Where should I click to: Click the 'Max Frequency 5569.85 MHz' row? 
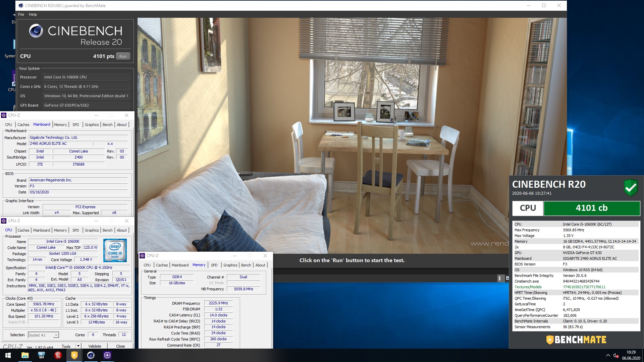(x=576, y=230)
